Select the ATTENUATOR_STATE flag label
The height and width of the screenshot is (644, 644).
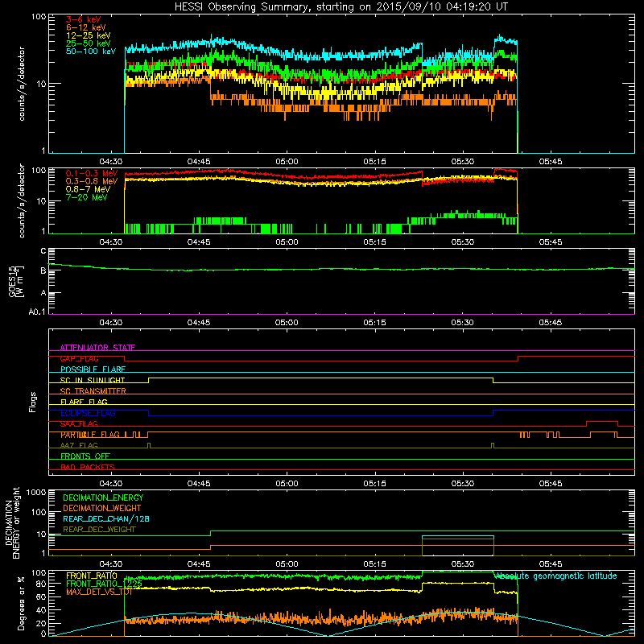97,348
